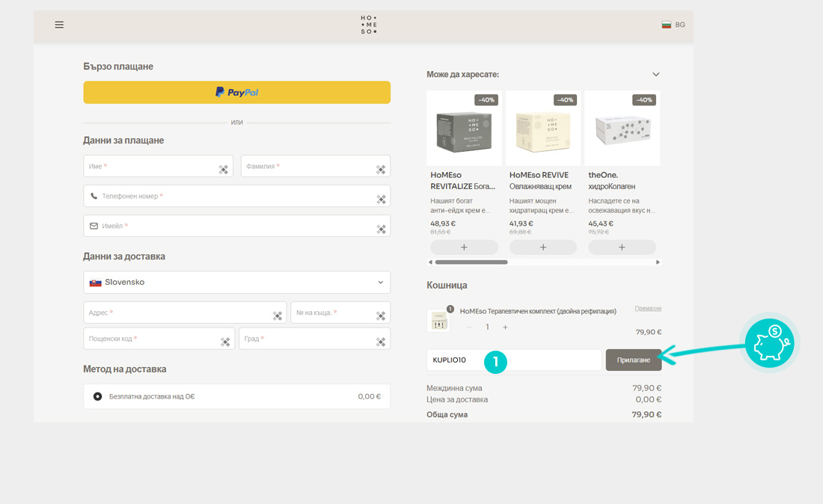823x504 pixels.
Task: Click the 'Цена за доставка' label
Action: pyautogui.click(x=457, y=399)
